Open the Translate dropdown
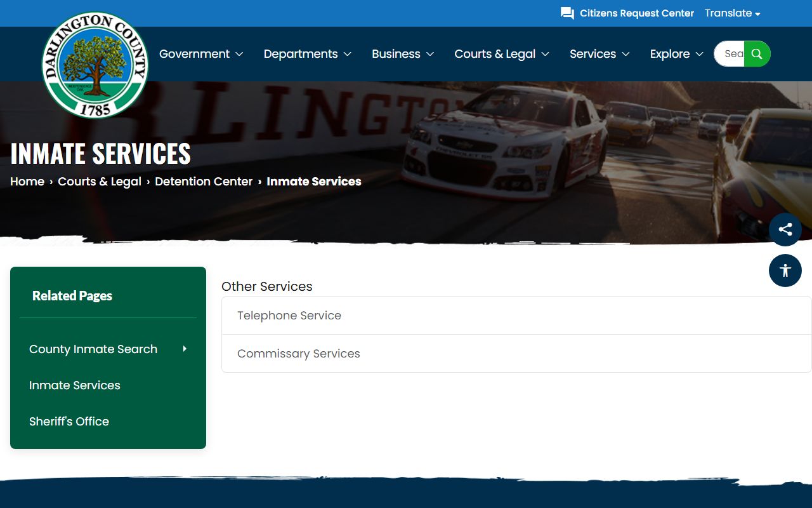Image resolution: width=812 pixels, height=508 pixels. pos(733,13)
